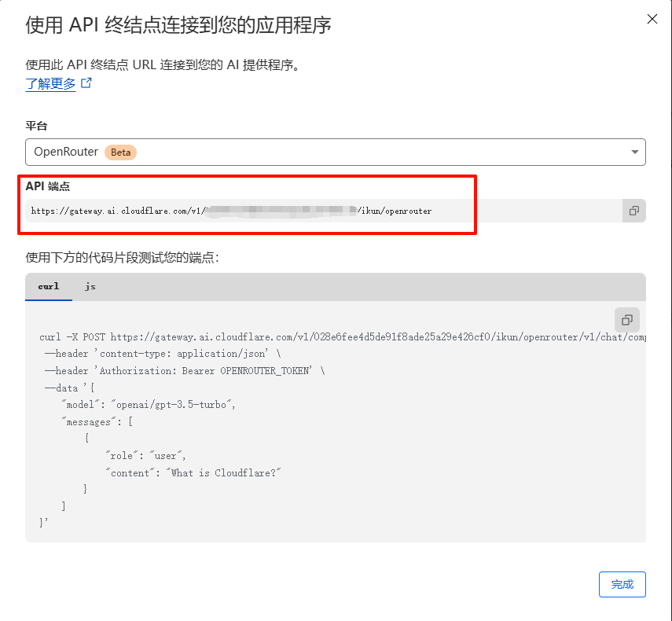Click the Authorization Bearer OPENROUTER_TOKEN line
Screen dimensions: 672x621
point(185,371)
